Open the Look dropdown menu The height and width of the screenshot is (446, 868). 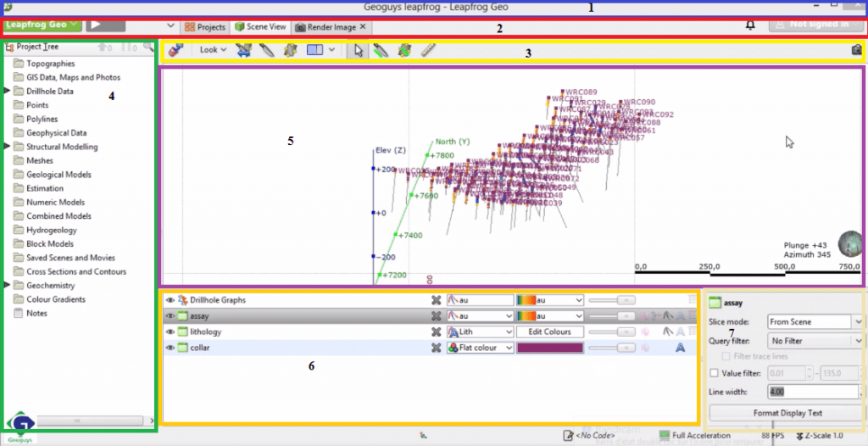pyautogui.click(x=212, y=50)
